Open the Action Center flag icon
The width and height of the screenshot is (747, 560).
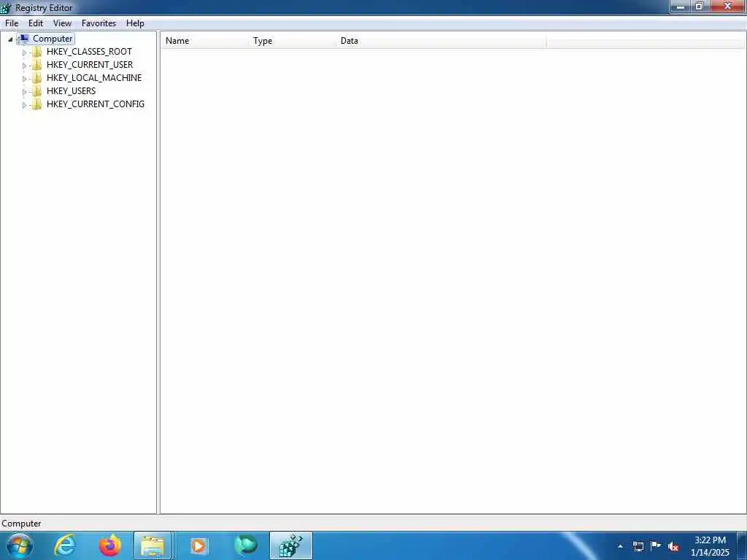[x=656, y=546]
